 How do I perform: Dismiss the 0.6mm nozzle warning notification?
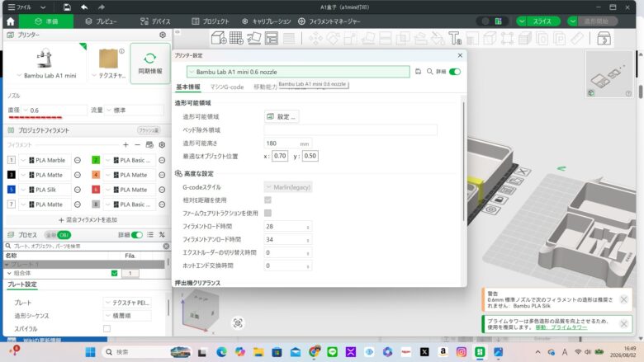click(623, 299)
